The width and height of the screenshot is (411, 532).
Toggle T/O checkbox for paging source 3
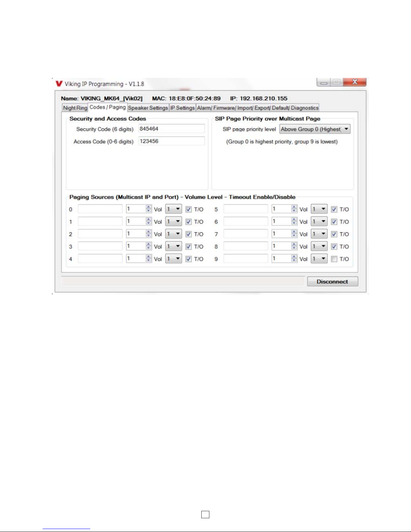point(189,247)
